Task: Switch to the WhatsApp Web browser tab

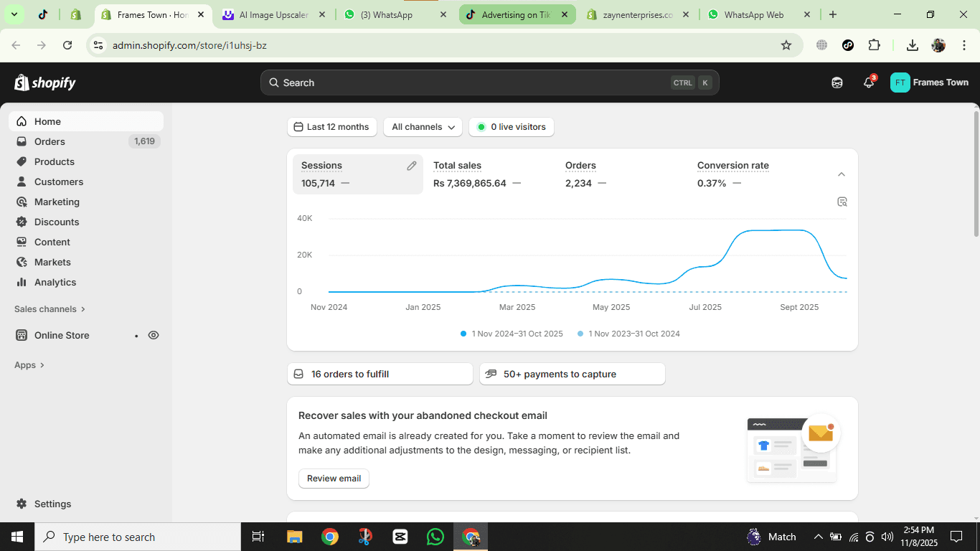Action: coord(751,14)
